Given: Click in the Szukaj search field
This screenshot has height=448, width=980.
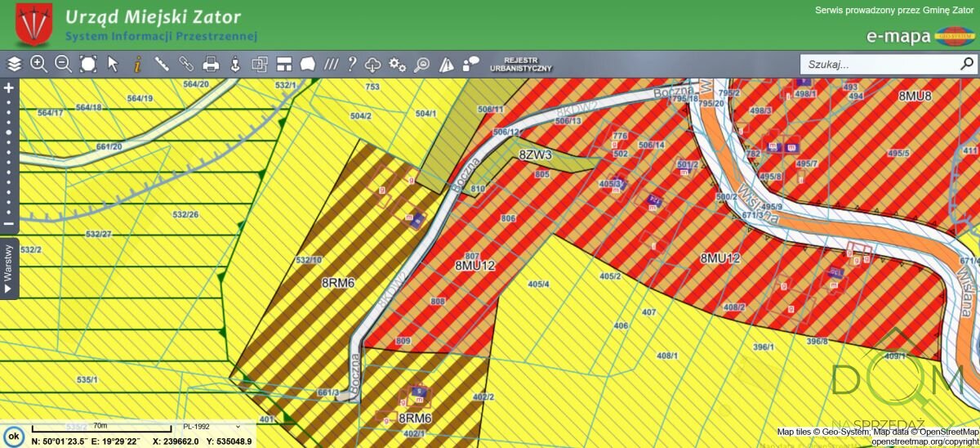Looking at the screenshot, I should [x=878, y=64].
